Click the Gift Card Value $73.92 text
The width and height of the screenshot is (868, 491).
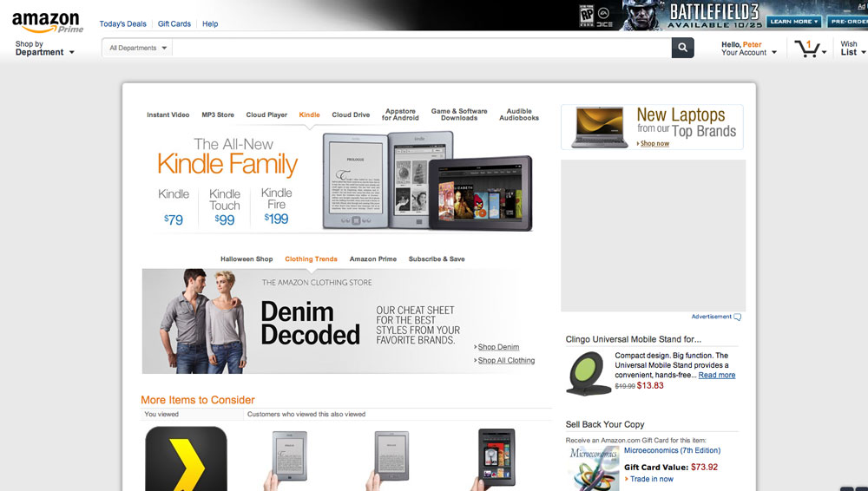point(670,468)
